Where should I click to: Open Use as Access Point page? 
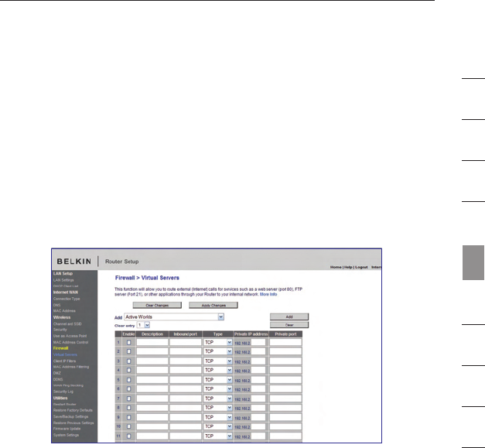coord(70,336)
